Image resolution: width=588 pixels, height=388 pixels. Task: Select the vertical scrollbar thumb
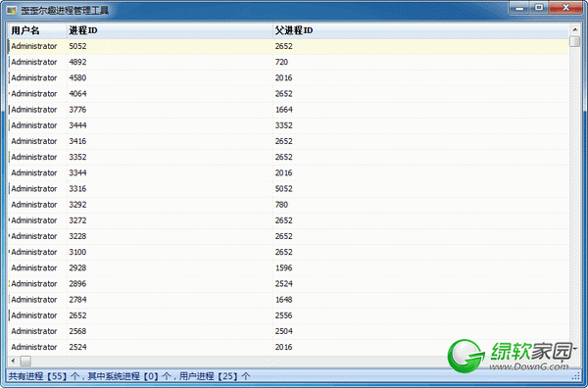tap(575, 41)
